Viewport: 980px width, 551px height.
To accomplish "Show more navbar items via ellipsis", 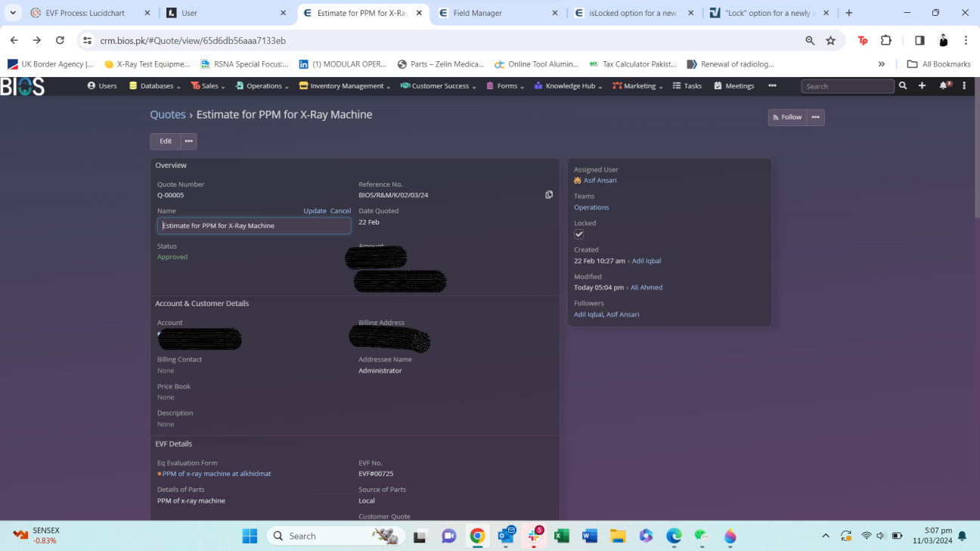I will [772, 86].
